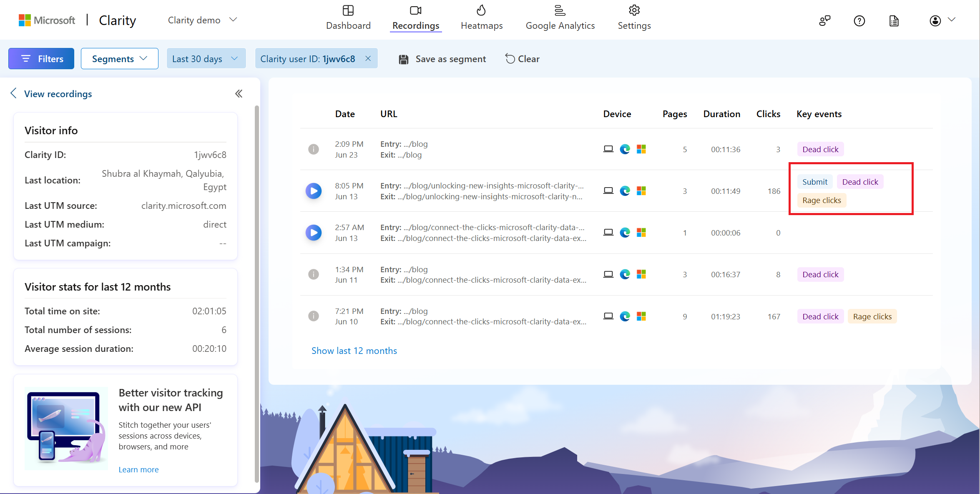Screen dimensions: 980x494
Task: Click the Clarity product name in header
Action: click(117, 20)
